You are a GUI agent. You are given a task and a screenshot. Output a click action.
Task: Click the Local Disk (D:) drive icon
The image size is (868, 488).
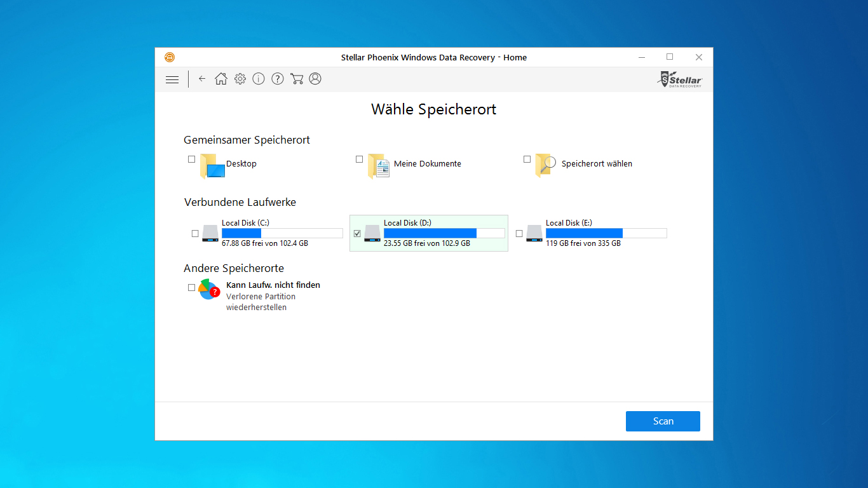pos(372,233)
